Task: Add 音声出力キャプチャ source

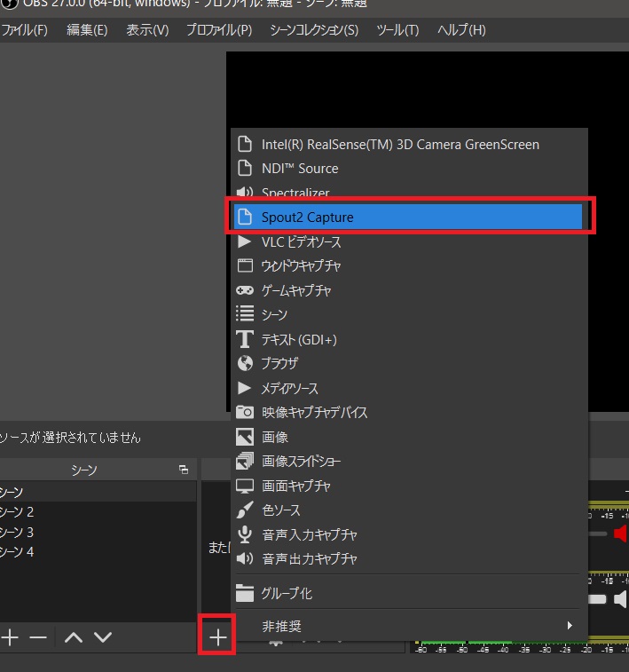Action: (x=408, y=559)
